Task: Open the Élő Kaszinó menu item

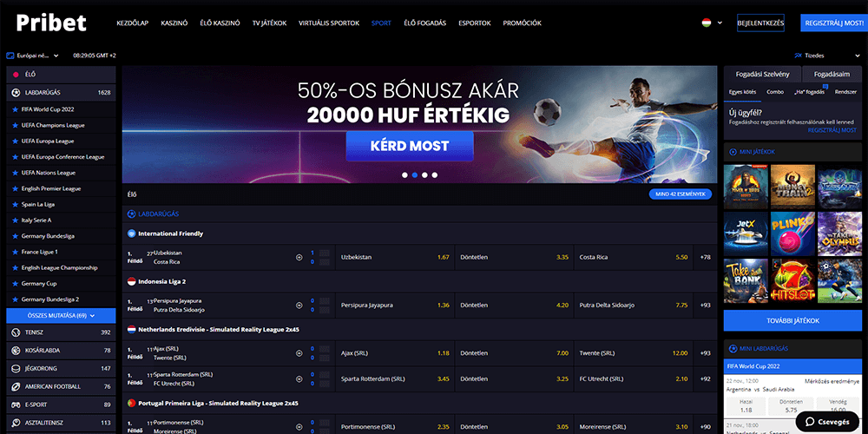Action: coord(220,23)
